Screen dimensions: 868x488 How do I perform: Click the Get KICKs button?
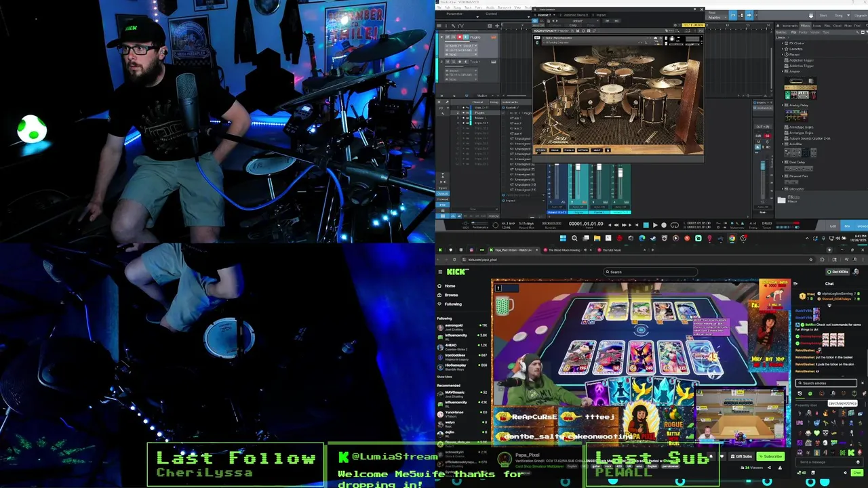[x=839, y=272]
